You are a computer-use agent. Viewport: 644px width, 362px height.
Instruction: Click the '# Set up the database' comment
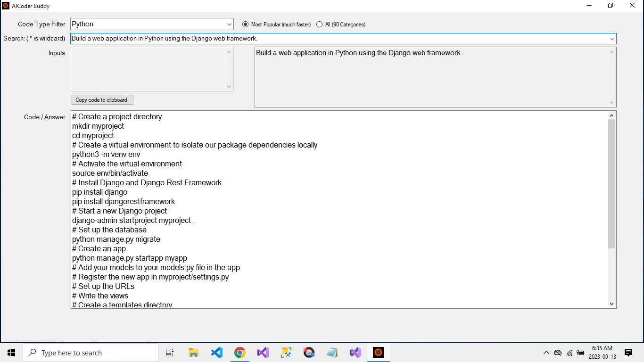click(x=109, y=230)
